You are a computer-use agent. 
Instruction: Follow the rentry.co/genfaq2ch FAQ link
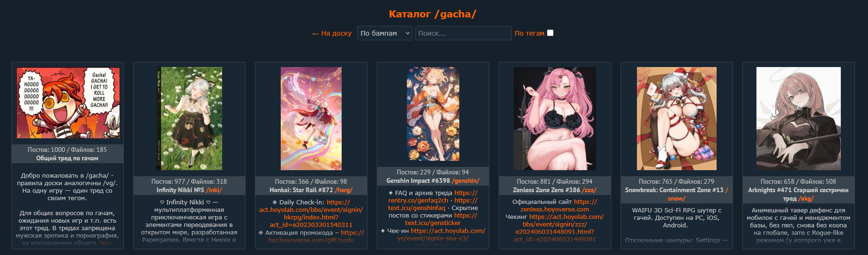(418, 200)
